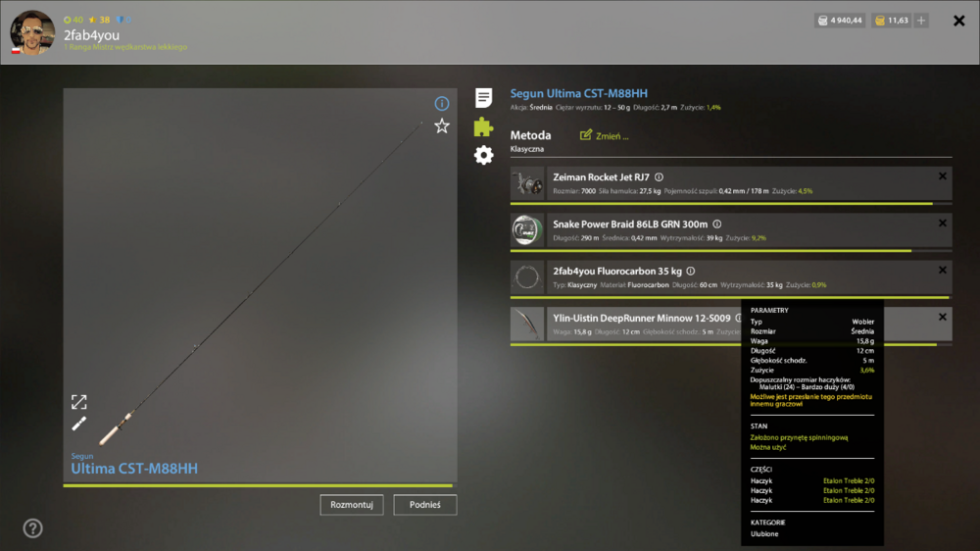Select the Snake Power Braid spool thumbnail
Screen dimensions: 980x551
click(x=527, y=230)
